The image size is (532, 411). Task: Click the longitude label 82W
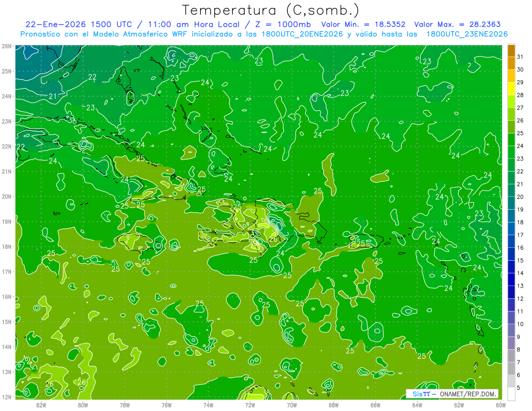pyautogui.click(x=41, y=405)
